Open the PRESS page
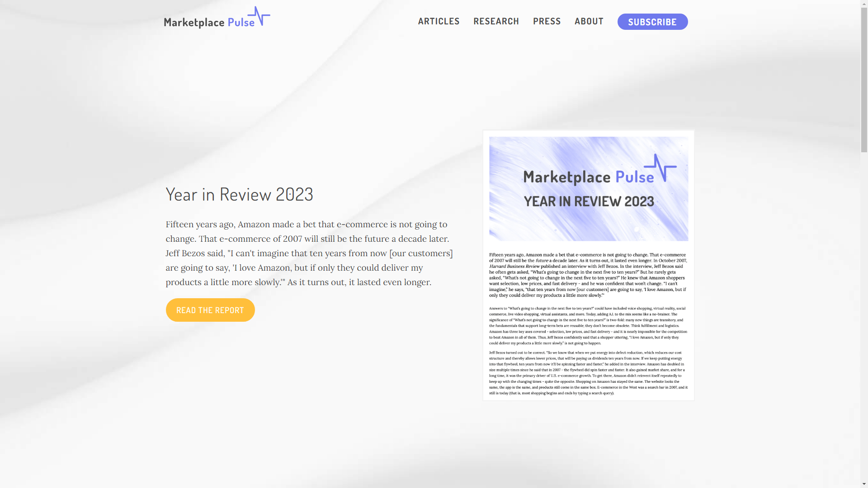This screenshot has height=488, width=868. [x=547, y=21]
